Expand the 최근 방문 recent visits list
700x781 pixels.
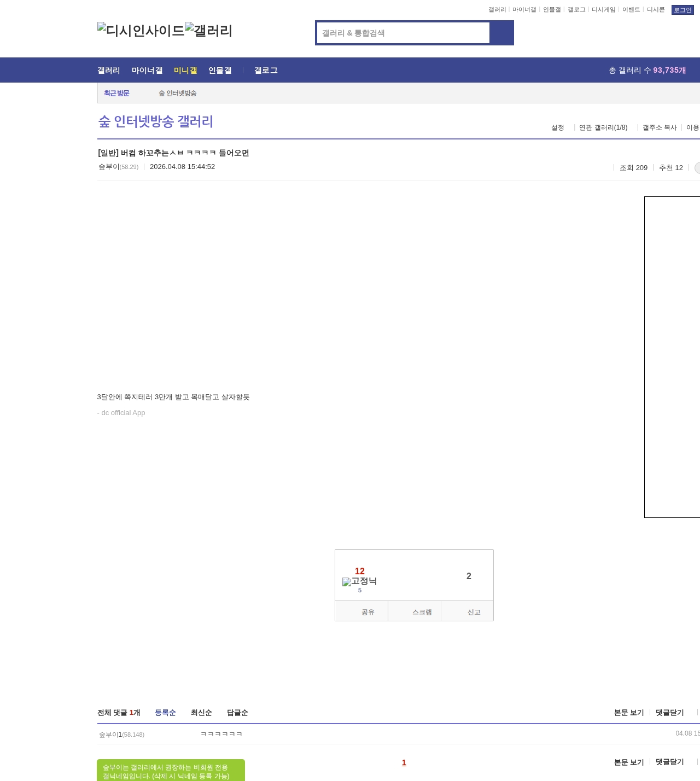click(x=116, y=94)
